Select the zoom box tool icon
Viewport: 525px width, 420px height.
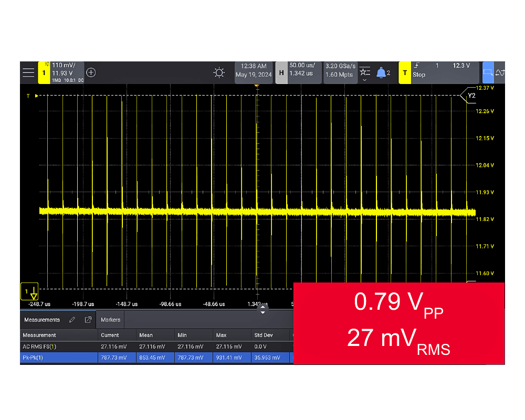[488, 72]
